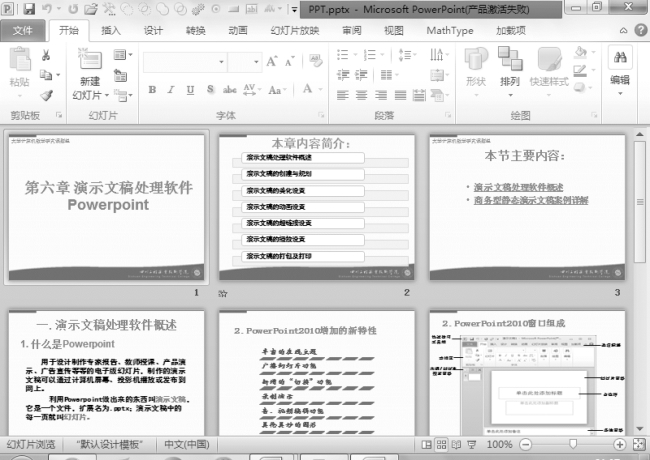Open the font size dropdown
Screen dimensions: 650x460
tap(257, 62)
